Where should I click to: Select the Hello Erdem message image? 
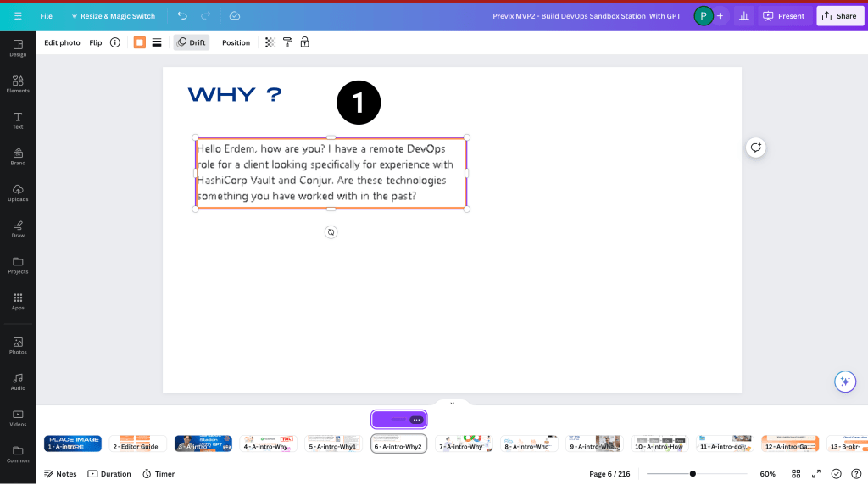(331, 173)
